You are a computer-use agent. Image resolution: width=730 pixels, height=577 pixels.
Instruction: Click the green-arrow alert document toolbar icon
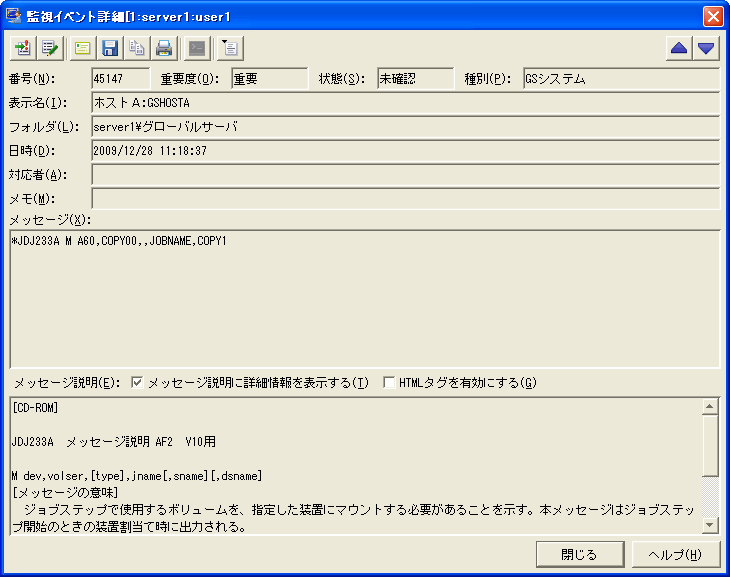coord(23,48)
